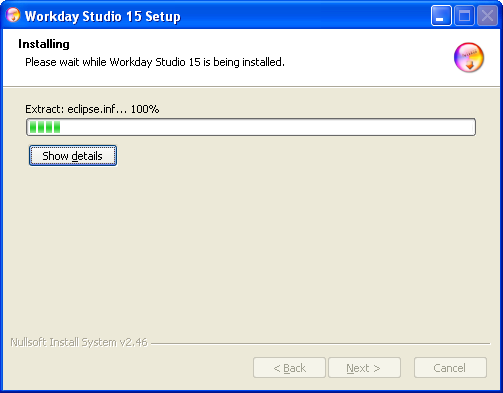Click the 100% extraction percentage text
This screenshot has height=393, width=503.
(145, 109)
